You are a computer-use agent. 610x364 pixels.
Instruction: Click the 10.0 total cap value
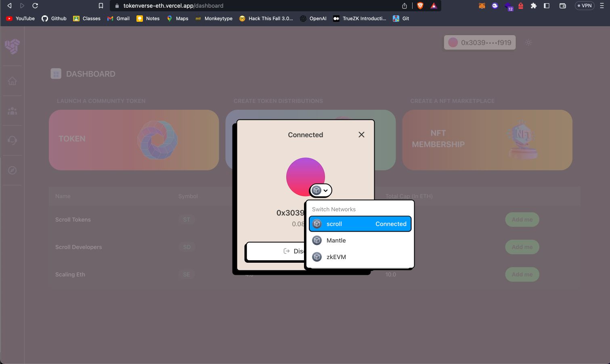pos(391,274)
